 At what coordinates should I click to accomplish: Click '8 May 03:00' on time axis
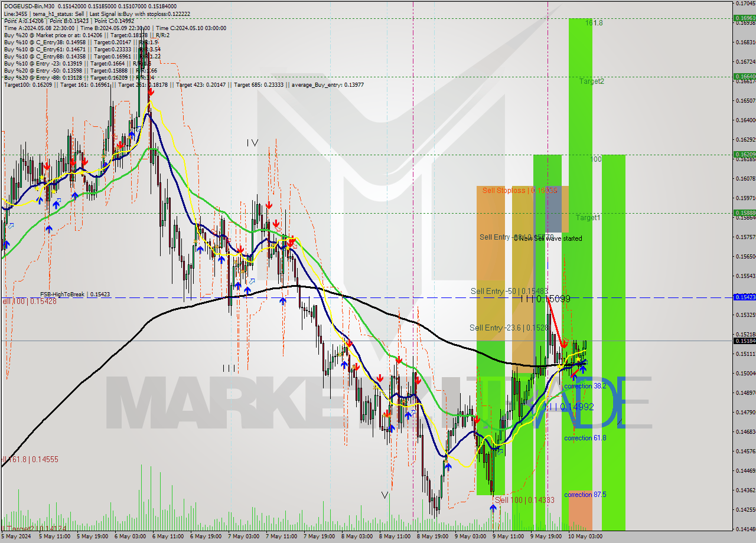pyautogui.click(x=357, y=537)
